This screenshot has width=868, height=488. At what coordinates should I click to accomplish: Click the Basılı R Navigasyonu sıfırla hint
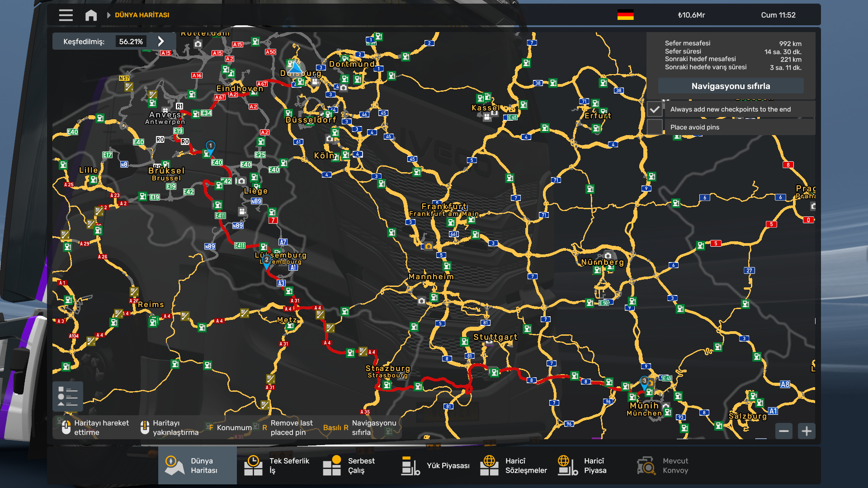coord(360,427)
